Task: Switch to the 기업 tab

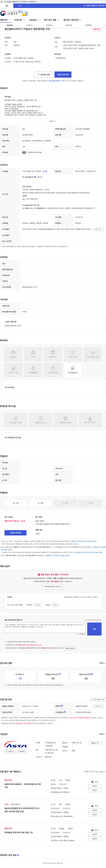Action: [20, 6]
